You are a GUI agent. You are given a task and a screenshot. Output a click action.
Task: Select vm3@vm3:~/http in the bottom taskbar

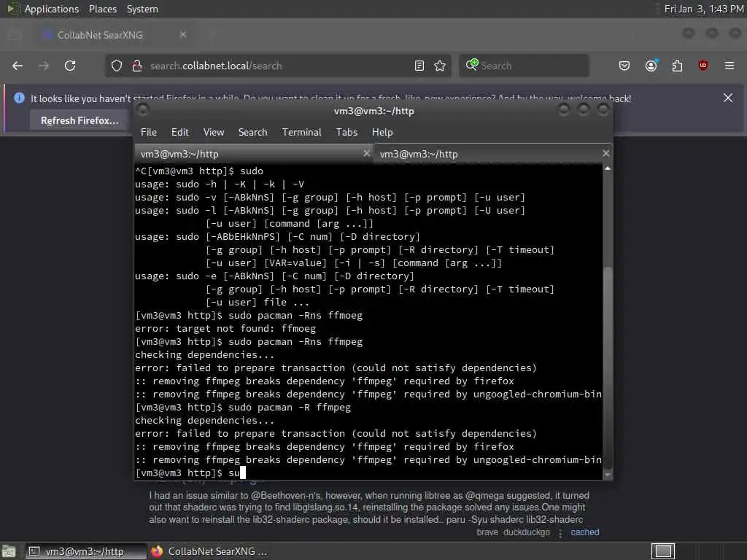(x=85, y=551)
